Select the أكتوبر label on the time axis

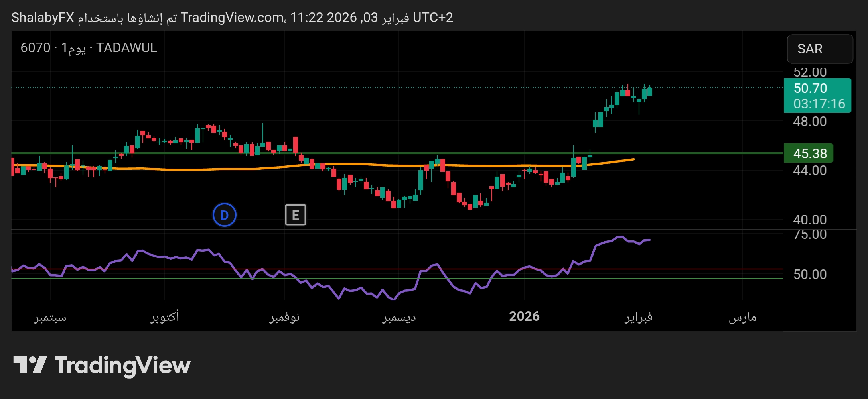click(x=164, y=317)
